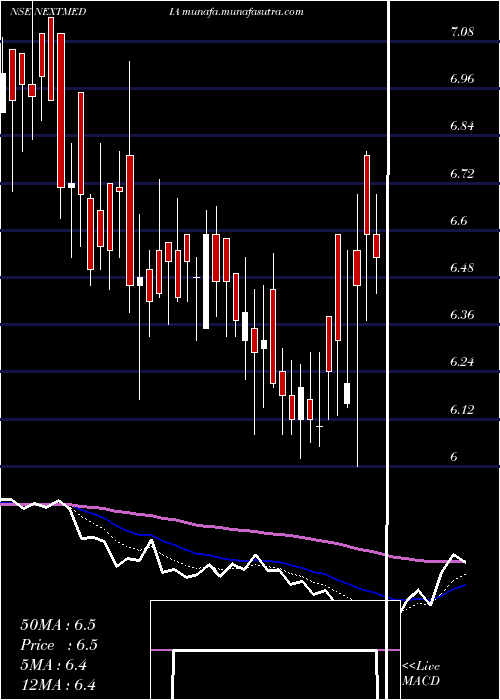Screen dimensions: 500x700
Task: Click the 5MA : 6.4 readout
Action: 54,665
